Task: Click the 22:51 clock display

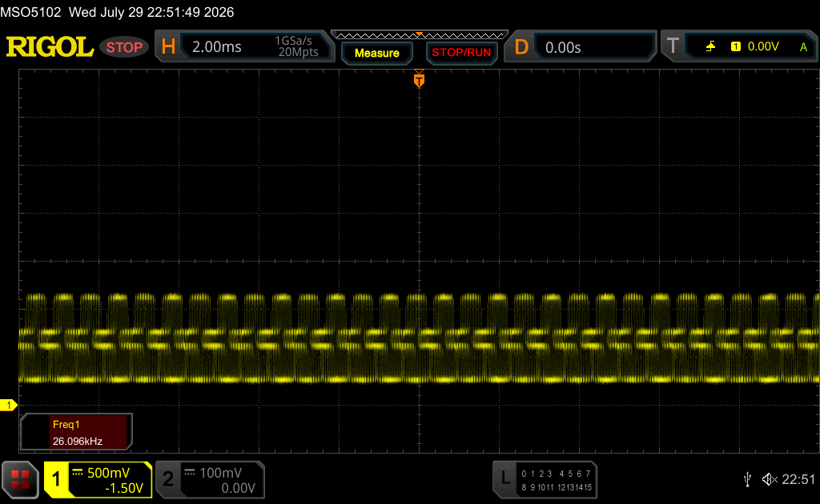Action: point(798,479)
